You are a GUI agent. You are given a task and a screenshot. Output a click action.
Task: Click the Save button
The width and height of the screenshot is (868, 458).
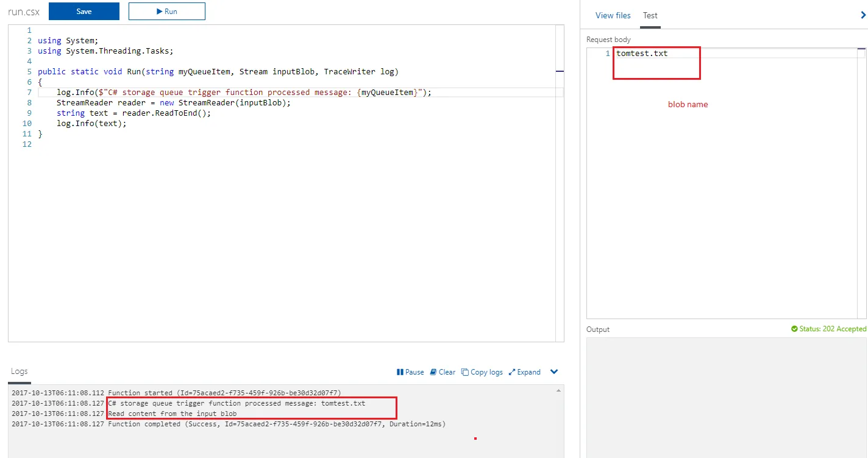[x=84, y=11]
